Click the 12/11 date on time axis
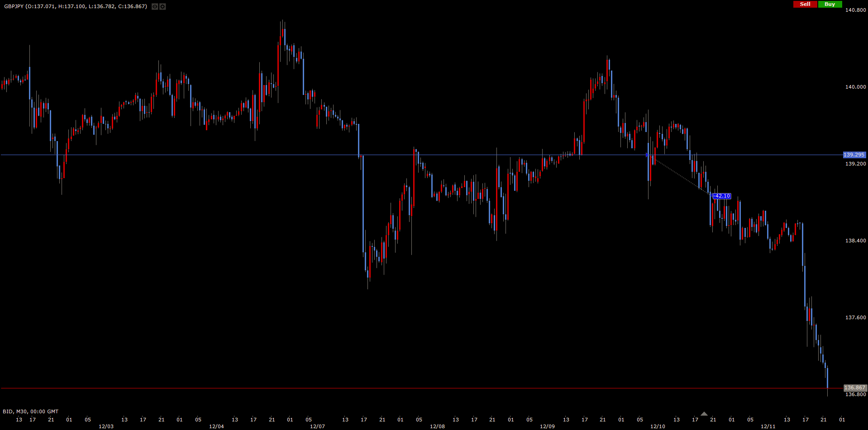The image size is (868, 430). [768, 426]
